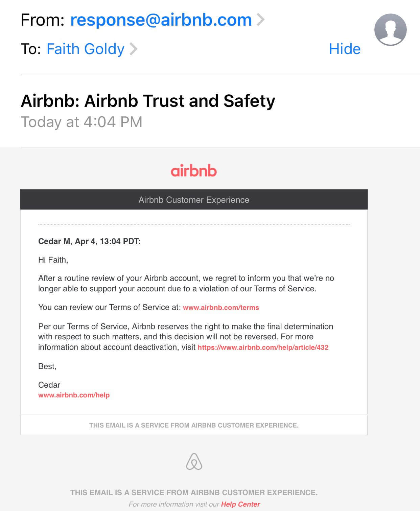Open the Help Center link in footer
Image resolution: width=420 pixels, height=511 pixels.
click(240, 504)
